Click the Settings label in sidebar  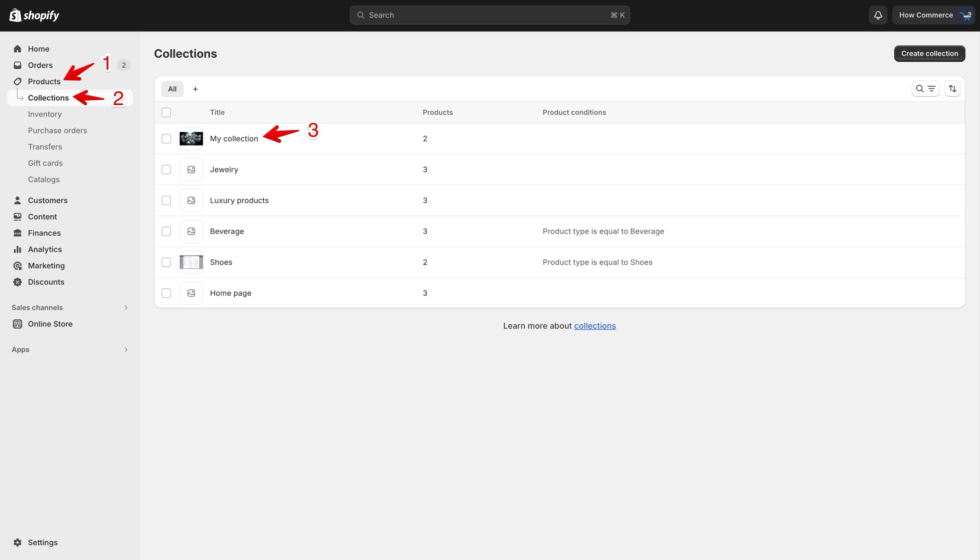(43, 542)
